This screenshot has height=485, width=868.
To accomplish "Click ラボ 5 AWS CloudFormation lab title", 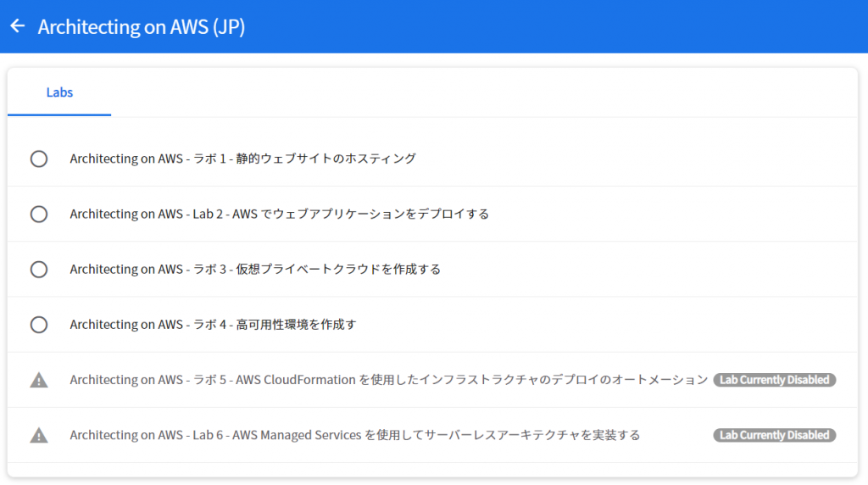I will click(x=388, y=380).
